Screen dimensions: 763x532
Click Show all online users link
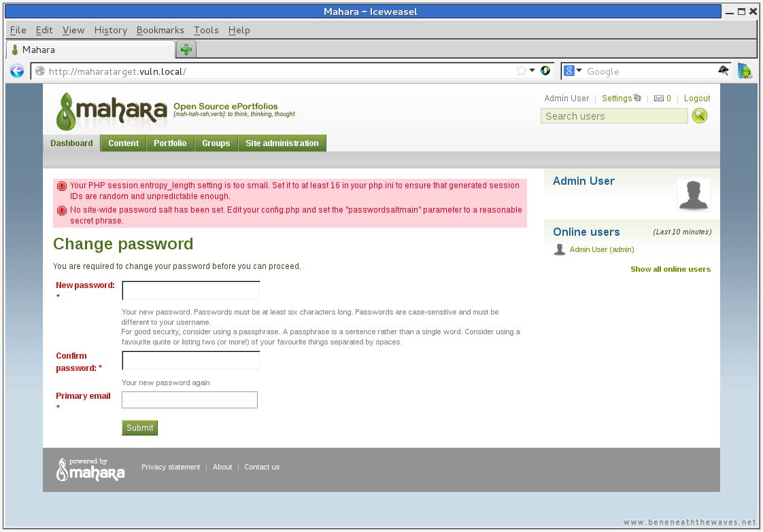click(670, 269)
